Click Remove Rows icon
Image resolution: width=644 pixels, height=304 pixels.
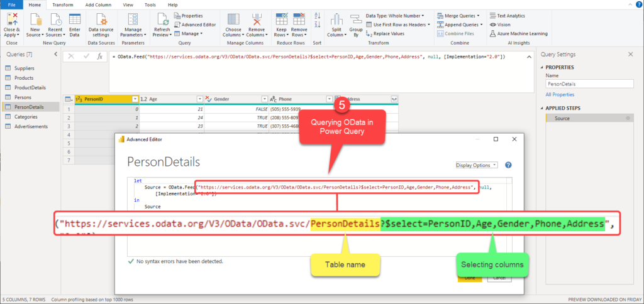tap(299, 19)
